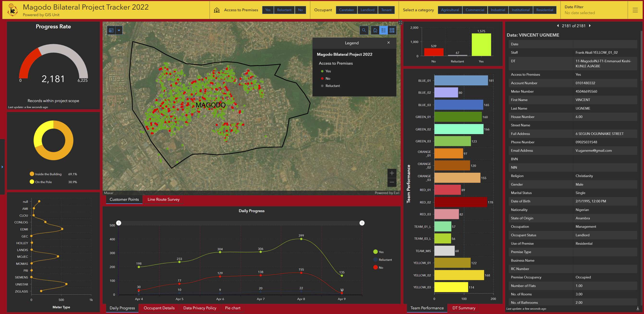Open the basemap gallery icon
644x314 pixels.
[x=392, y=30]
